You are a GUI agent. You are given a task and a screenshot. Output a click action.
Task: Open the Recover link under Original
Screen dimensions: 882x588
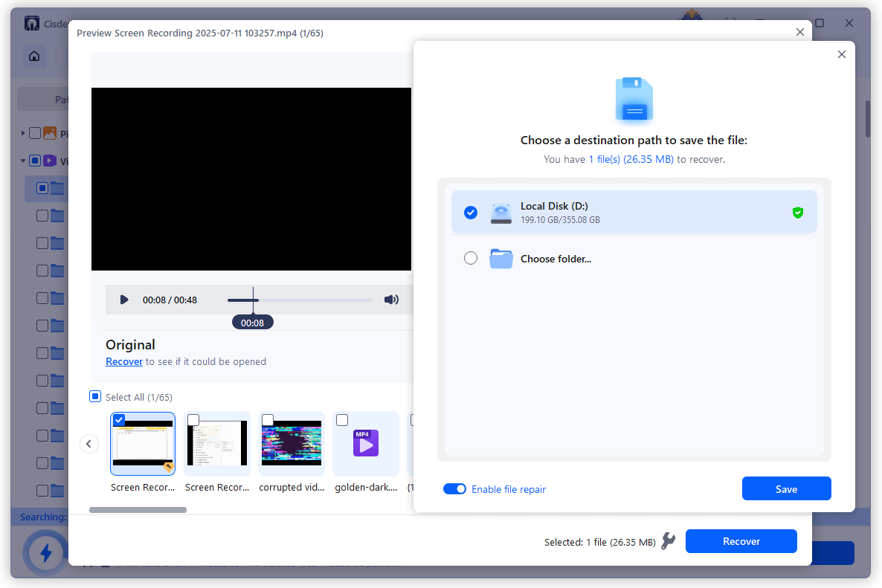coord(124,361)
